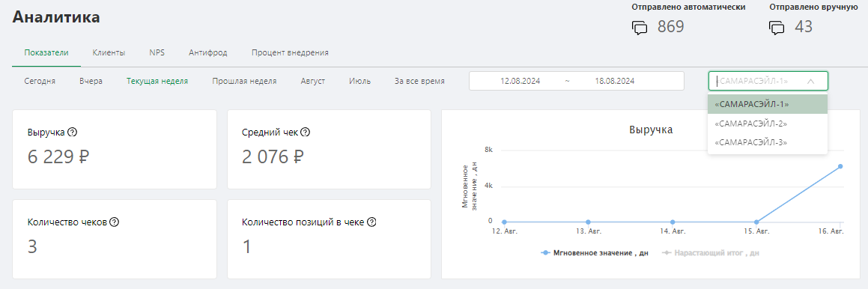The image size is (868, 289).
Task: Click chat icon under Отправлено автоматически
Action: [640, 28]
